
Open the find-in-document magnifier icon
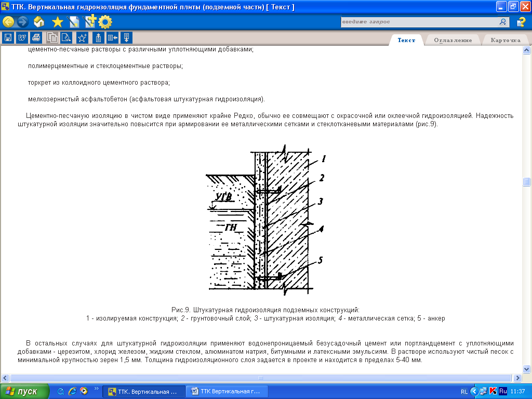[x=66, y=37]
